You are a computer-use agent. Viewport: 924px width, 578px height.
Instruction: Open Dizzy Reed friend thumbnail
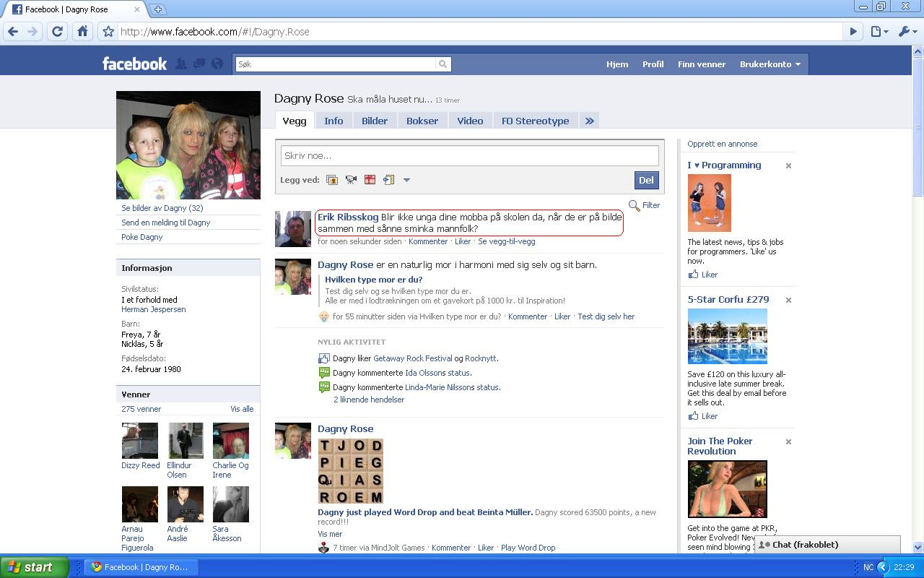140,441
